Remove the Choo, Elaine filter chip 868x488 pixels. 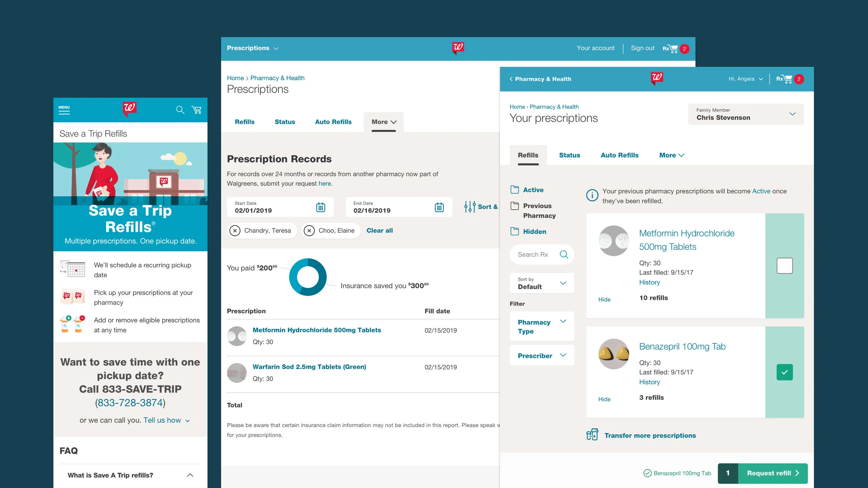309,230
